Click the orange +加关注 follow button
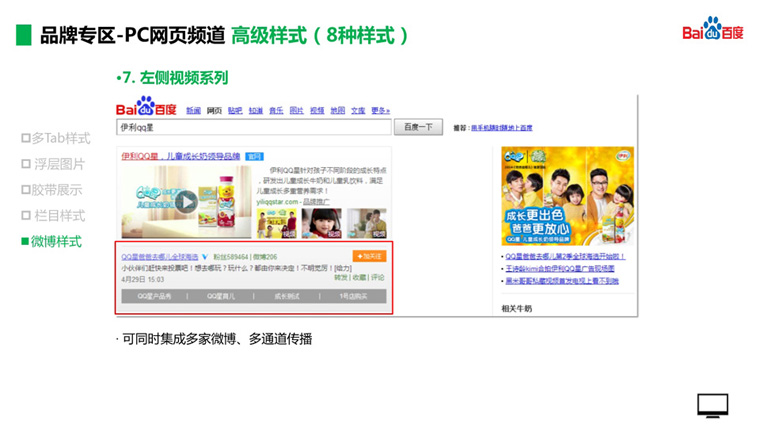Viewport: 760px width, 428px height. pos(369,256)
